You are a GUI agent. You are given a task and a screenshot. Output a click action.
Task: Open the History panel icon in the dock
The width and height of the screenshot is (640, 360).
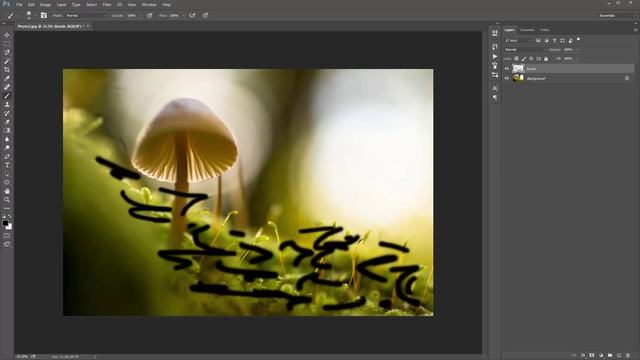pos(495,47)
